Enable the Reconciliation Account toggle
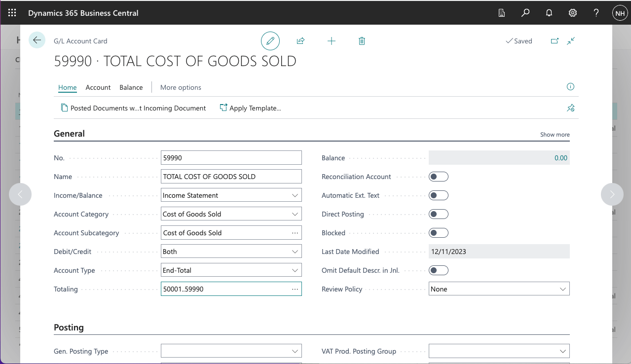Image resolution: width=631 pixels, height=364 pixels. (x=438, y=177)
